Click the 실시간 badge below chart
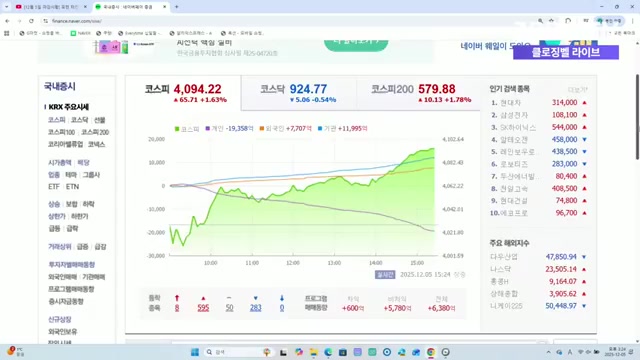 [385, 275]
